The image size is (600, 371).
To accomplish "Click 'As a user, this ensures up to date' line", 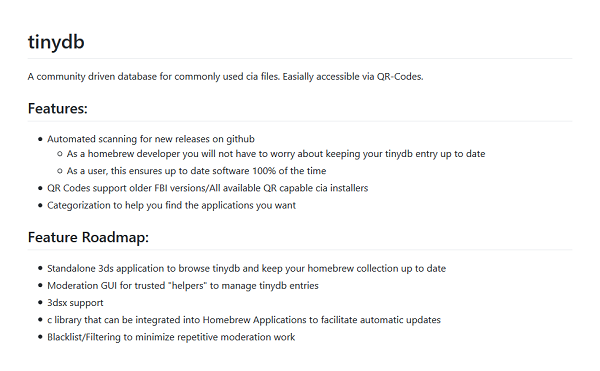I will (196, 171).
